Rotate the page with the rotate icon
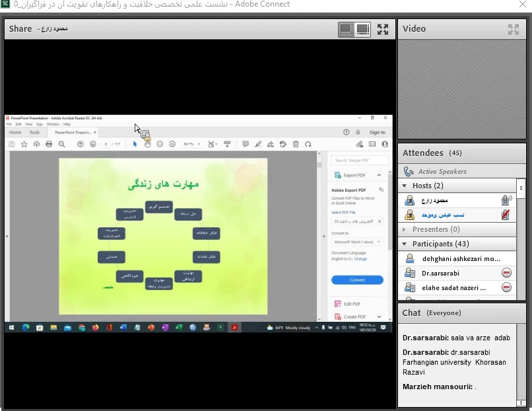The width and height of the screenshot is (532, 411). click(x=308, y=144)
